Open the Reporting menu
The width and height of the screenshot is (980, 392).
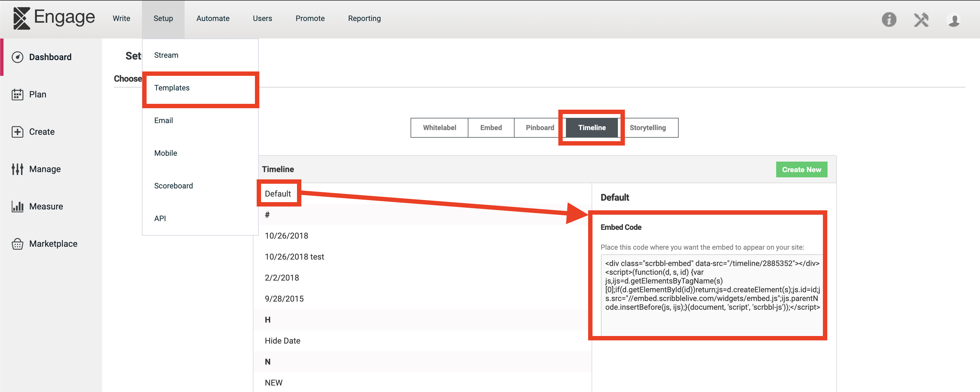pyautogui.click(x=364, y=18)
